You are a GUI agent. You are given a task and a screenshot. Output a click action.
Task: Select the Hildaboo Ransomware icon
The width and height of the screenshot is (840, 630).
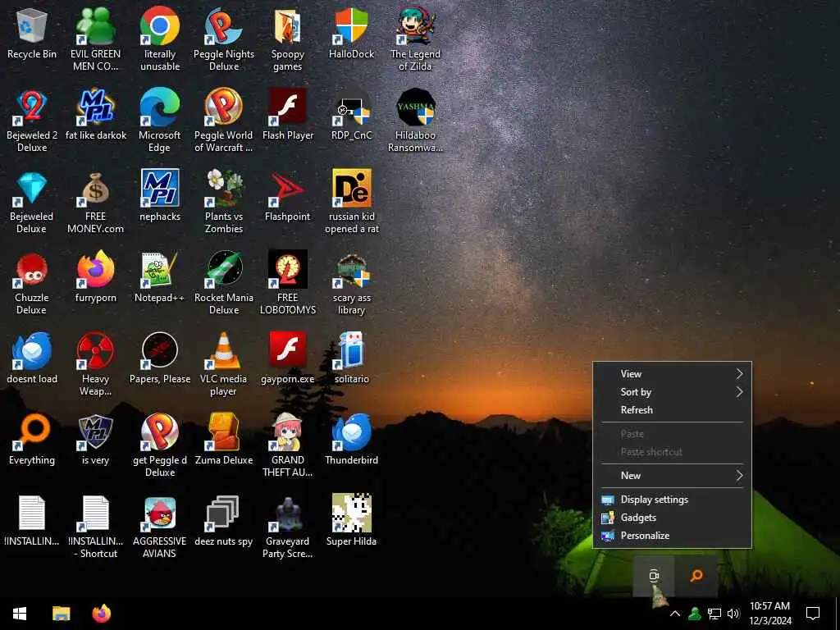(415, 121)
